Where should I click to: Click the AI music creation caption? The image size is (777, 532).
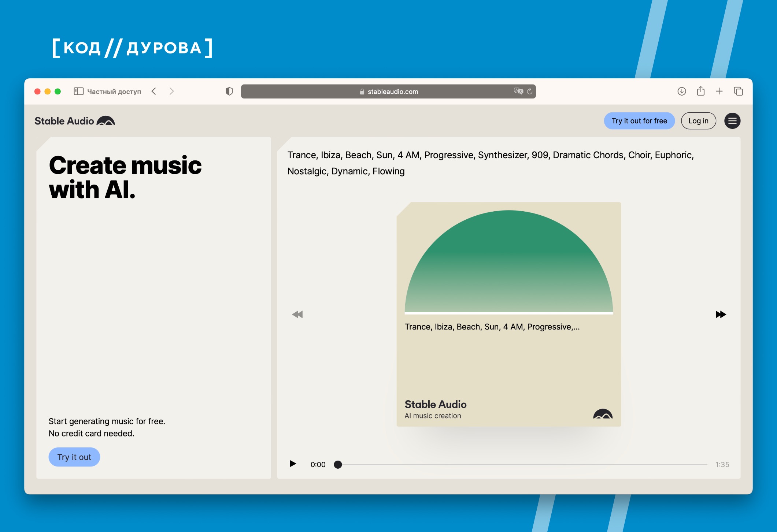point(433,416)
